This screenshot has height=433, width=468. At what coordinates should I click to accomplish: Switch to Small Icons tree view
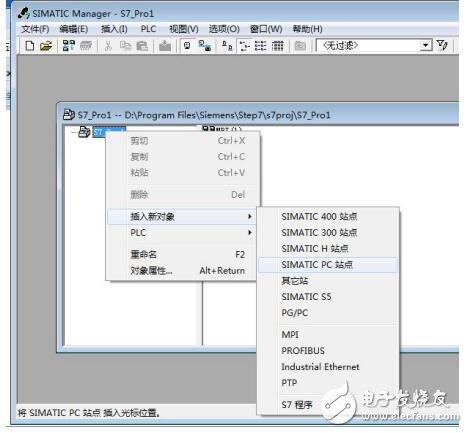(x=245, y=46)
